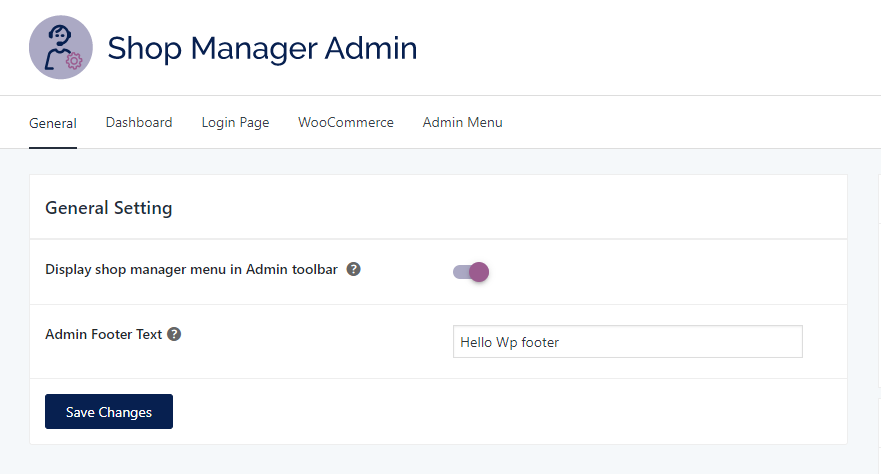The width and height of the screenshot is (881, 474).
Task: Go to the WooCommerce tab
Action: click(x=346, y=122)
